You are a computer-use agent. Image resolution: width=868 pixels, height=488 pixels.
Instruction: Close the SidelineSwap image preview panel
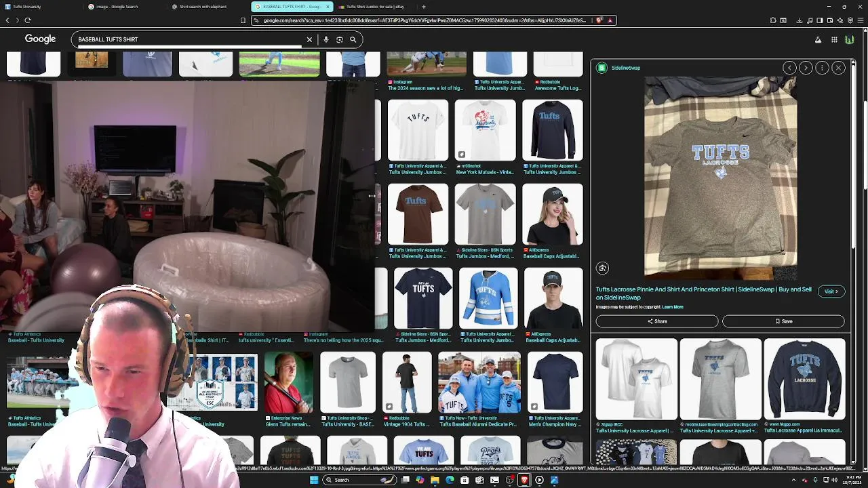pyautogui.click(x=838, y=68)
